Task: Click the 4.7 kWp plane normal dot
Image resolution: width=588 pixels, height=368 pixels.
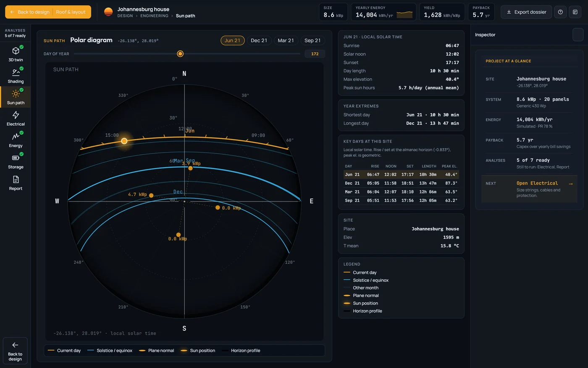Action: [x=151, y=196]
